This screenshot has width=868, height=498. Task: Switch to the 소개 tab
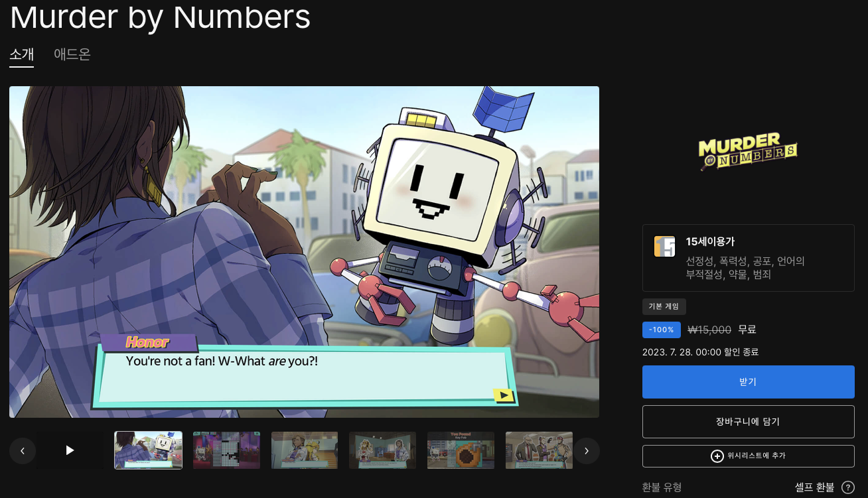22,54
